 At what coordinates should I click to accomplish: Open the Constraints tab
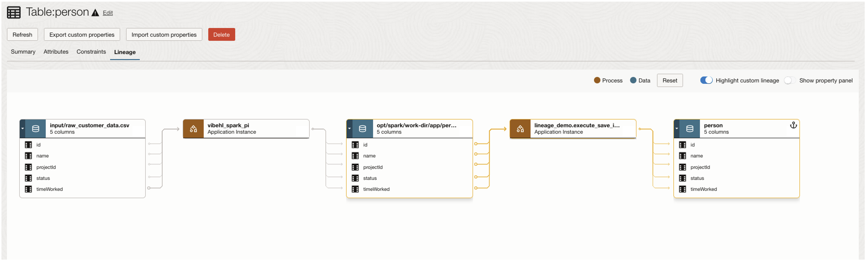(x=91, y=52)
